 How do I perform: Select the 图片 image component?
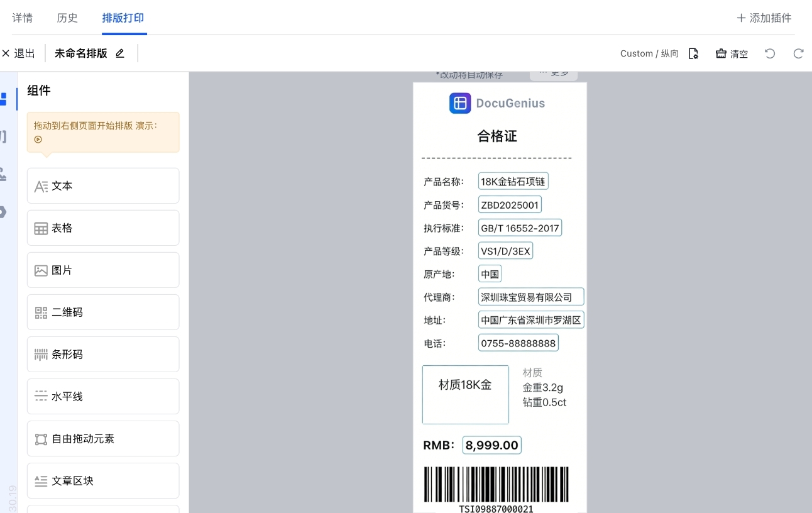coord(103,270)
